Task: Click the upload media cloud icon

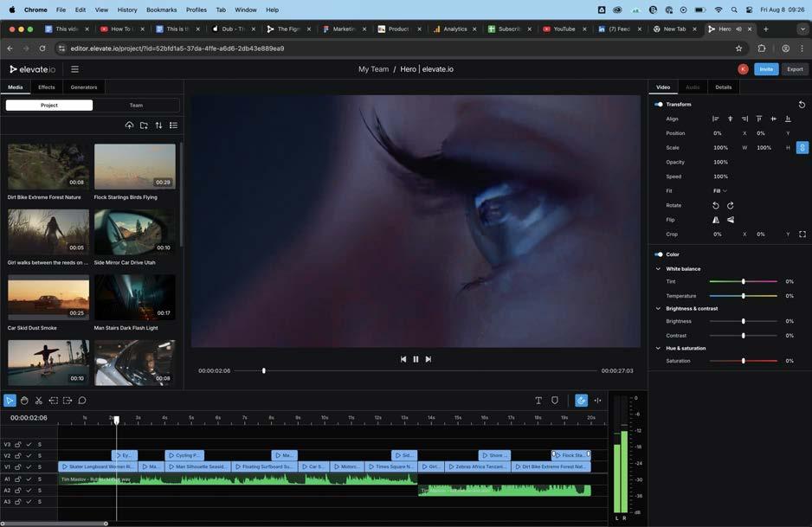Action: coord(129,125)
